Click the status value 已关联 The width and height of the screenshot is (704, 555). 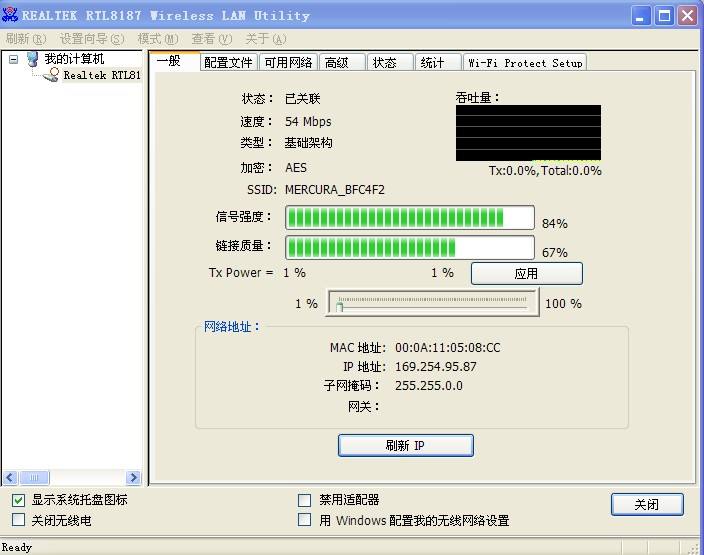pyautogui.click(x=303, y=98)
